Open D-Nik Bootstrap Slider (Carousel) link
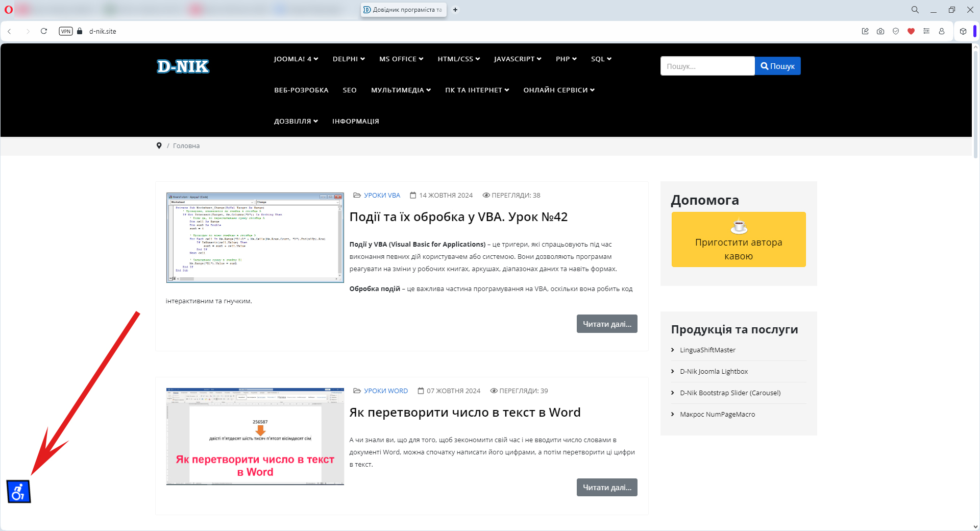Viewport: 980px width, 531px height. point(730,393)
